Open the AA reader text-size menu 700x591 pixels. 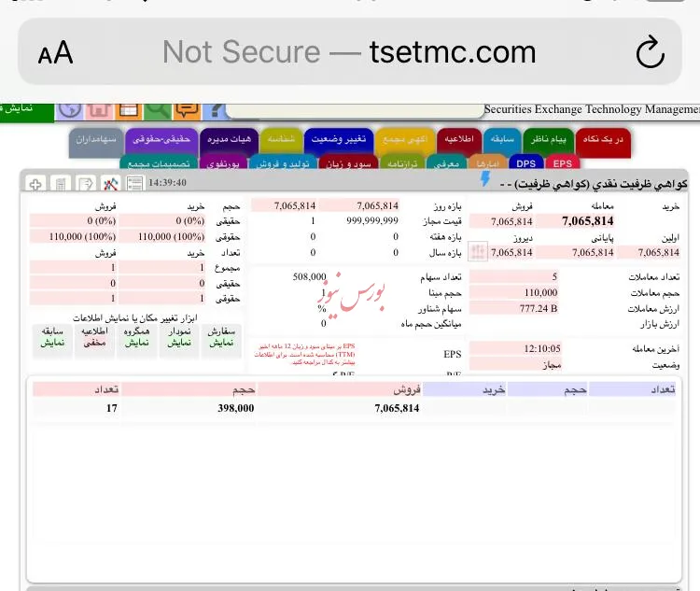55,52
